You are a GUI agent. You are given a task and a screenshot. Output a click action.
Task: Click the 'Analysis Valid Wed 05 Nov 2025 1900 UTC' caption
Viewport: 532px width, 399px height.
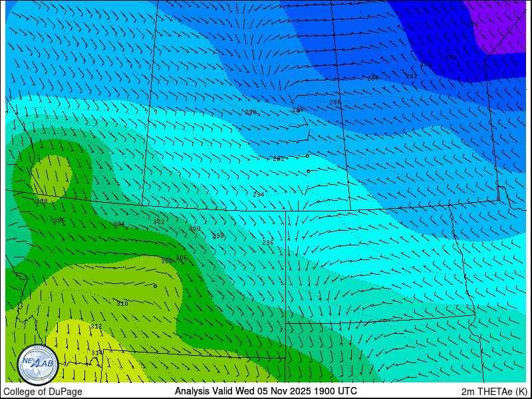point(265,391)
